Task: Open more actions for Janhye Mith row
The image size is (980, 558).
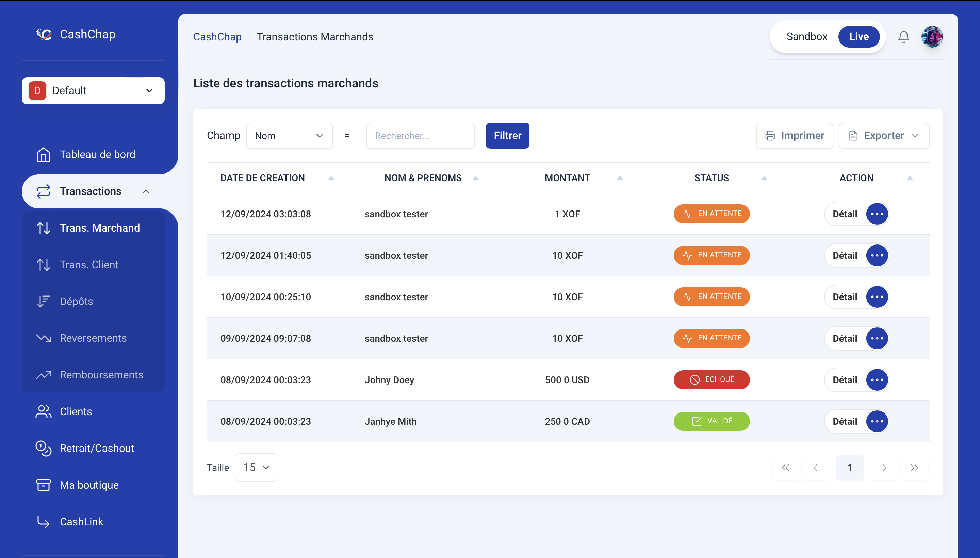Action: coord(877,421)
